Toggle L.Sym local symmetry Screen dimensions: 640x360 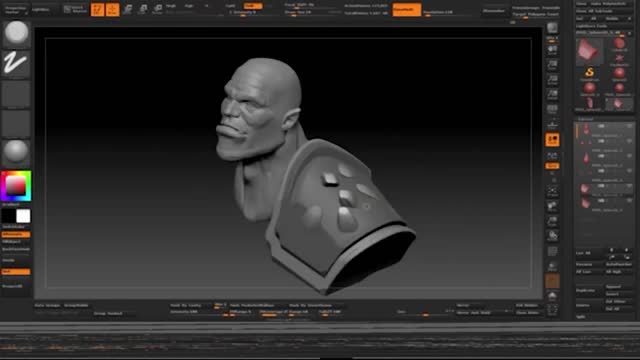click(552, 156)
